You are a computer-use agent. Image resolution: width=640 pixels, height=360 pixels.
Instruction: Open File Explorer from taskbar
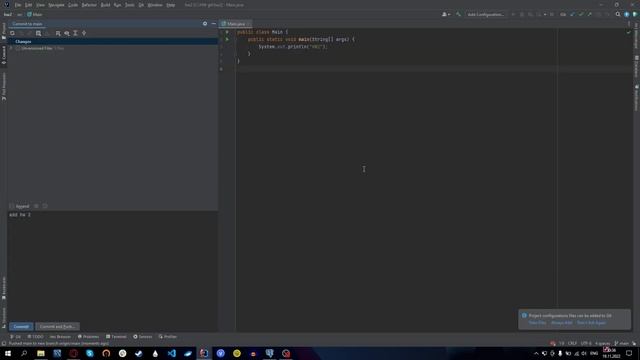click(41, 353)
